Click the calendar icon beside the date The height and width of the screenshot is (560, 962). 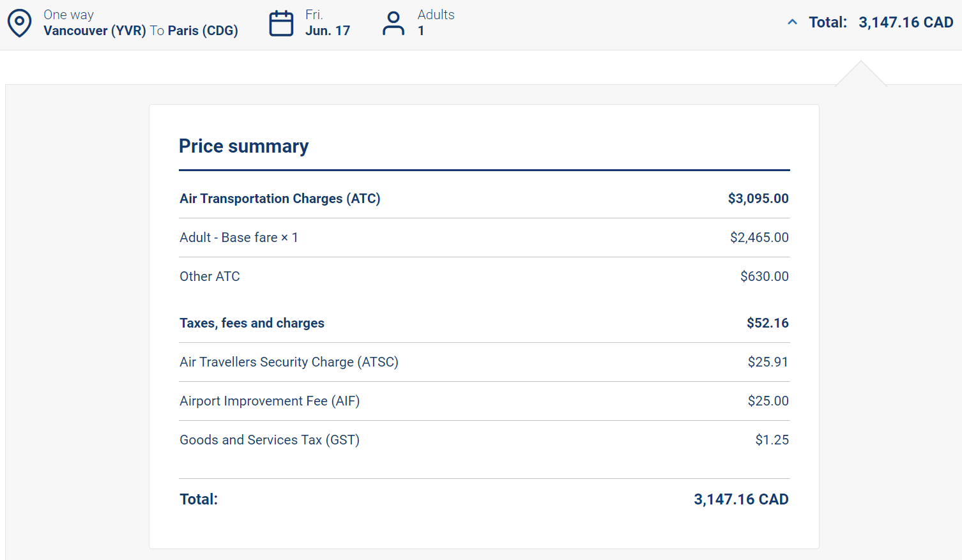coord(281,24)
